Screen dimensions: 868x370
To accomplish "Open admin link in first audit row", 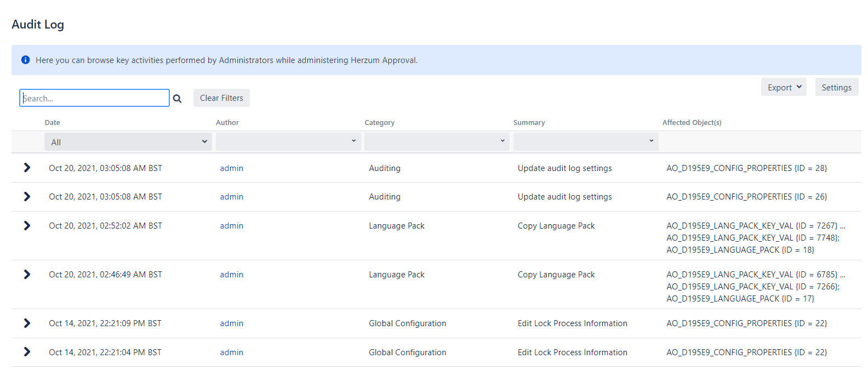I will click(231, 168).
